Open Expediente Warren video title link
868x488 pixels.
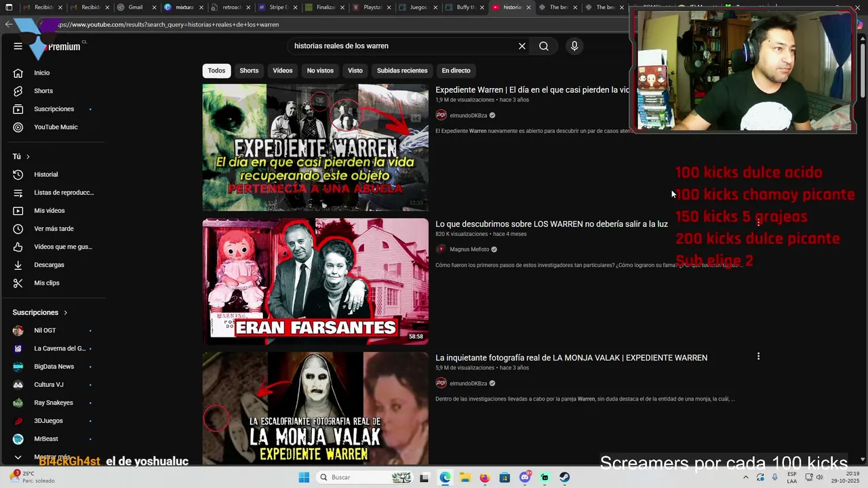click(533, 89)
